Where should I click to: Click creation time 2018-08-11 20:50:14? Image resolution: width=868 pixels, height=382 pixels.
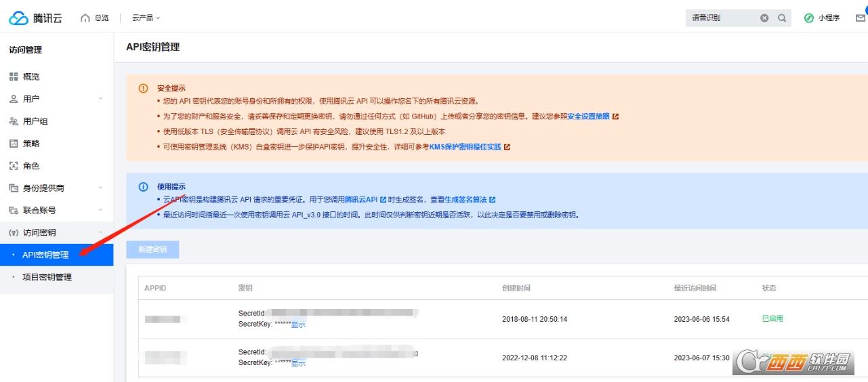point(535,319)
